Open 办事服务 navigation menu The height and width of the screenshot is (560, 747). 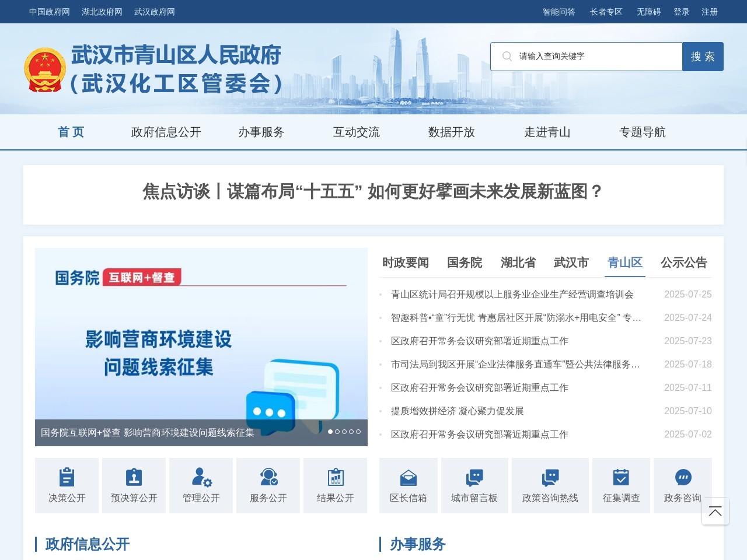tap(261, 132)
